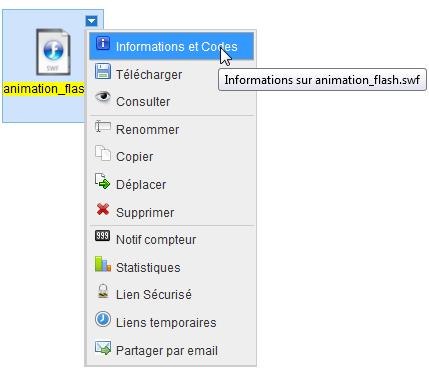Select Liens temporaires menu entry
The image size is (429, 371).
[x=172, y=322]
